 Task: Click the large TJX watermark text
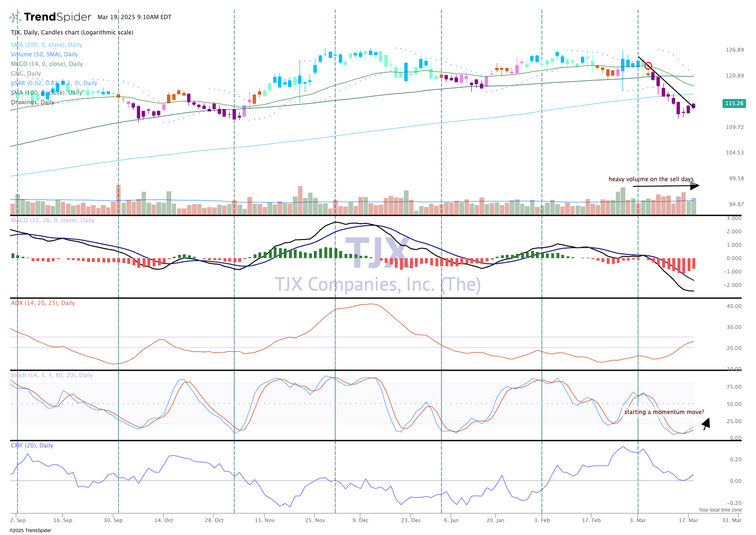(x=376, y=253)
